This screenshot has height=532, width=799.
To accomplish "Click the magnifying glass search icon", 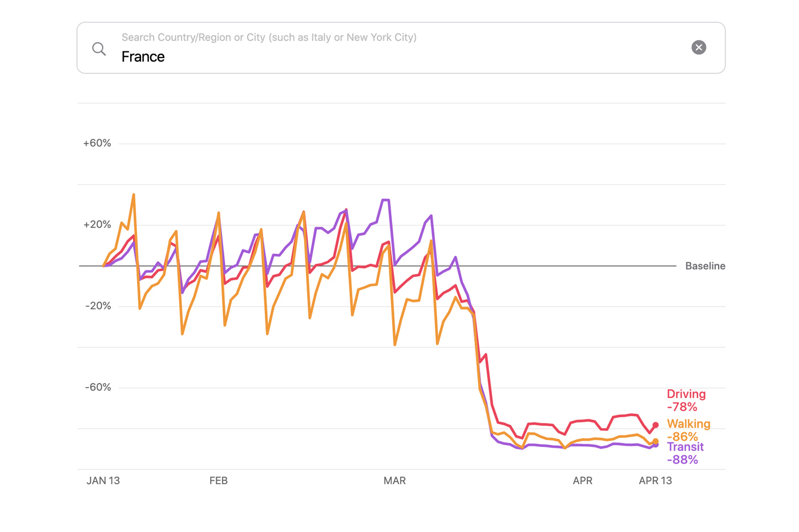I will click(x=99, y=49).
